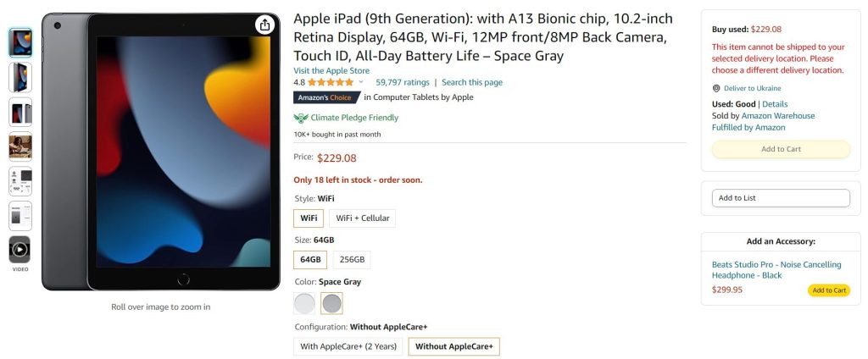The height and width of the screenshot is (359, 868).
Task: Open the 59,797 ratings link
Action: tap(403, 82)
